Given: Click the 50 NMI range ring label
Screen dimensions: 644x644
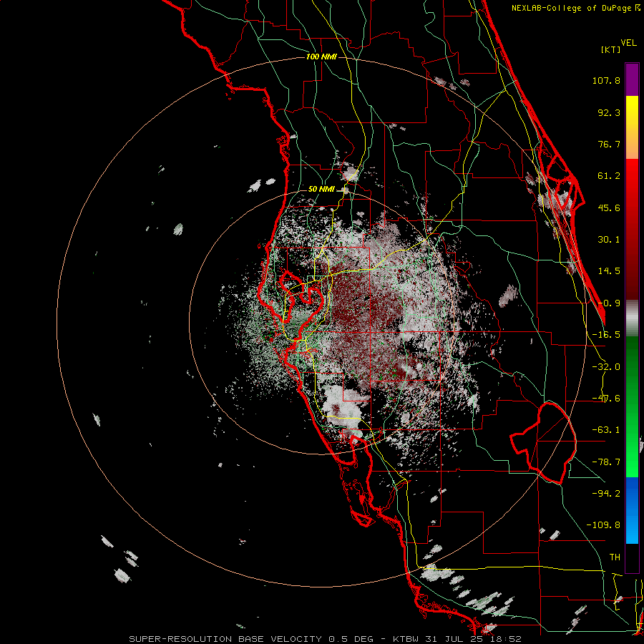Looking at the screenshot, I should 321,190.
